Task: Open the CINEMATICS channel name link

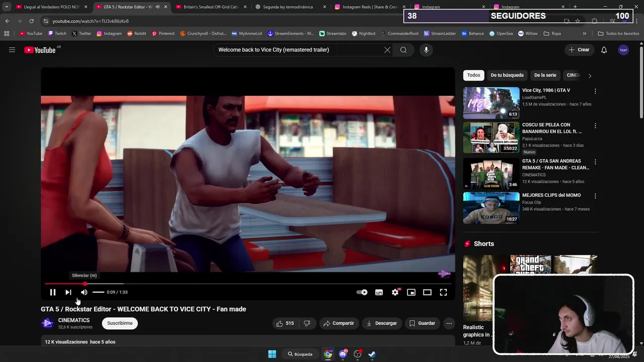Action: tap(74, 320)
